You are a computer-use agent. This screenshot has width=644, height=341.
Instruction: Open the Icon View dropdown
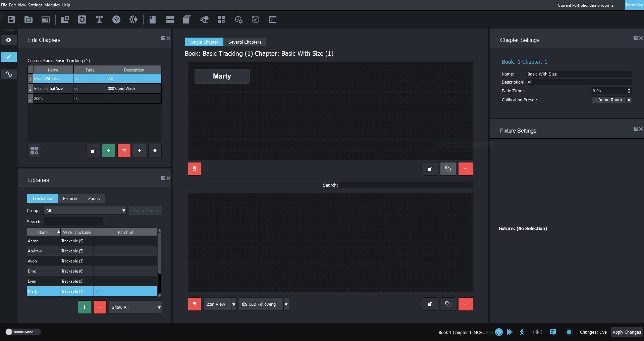point(233,304)
